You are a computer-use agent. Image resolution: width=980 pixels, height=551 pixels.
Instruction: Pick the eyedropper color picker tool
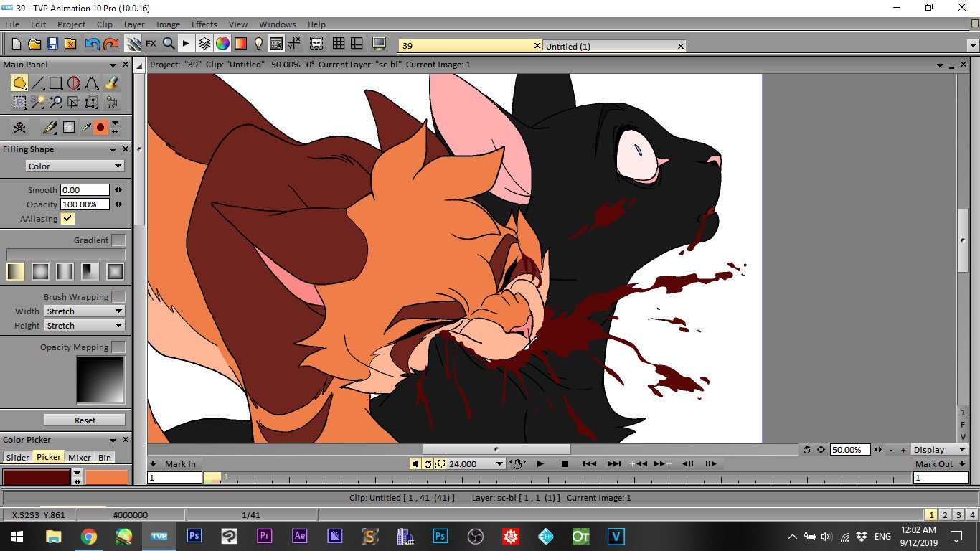pyautogui.click(x=85, y=128)
